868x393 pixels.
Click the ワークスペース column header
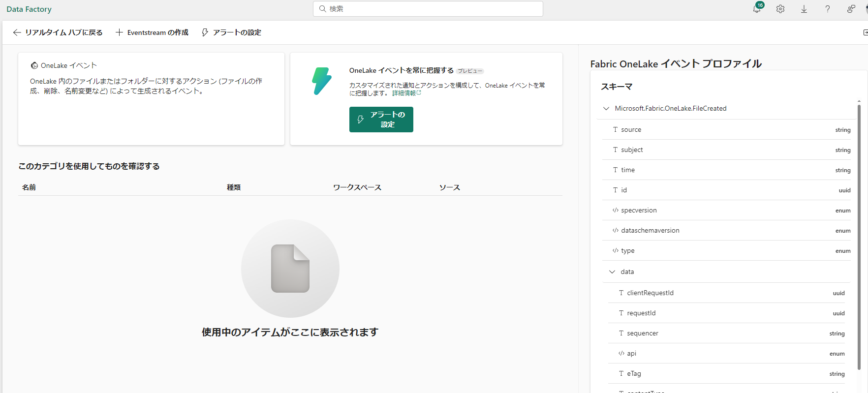point(357,187)
